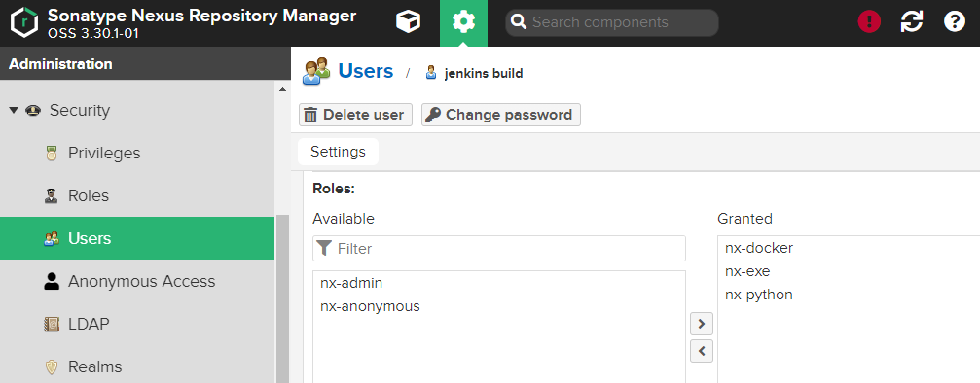The height and width of the screenshot is (383, 980).
Task: Collapse the Security tree section
Action: [x=14, y=111]
